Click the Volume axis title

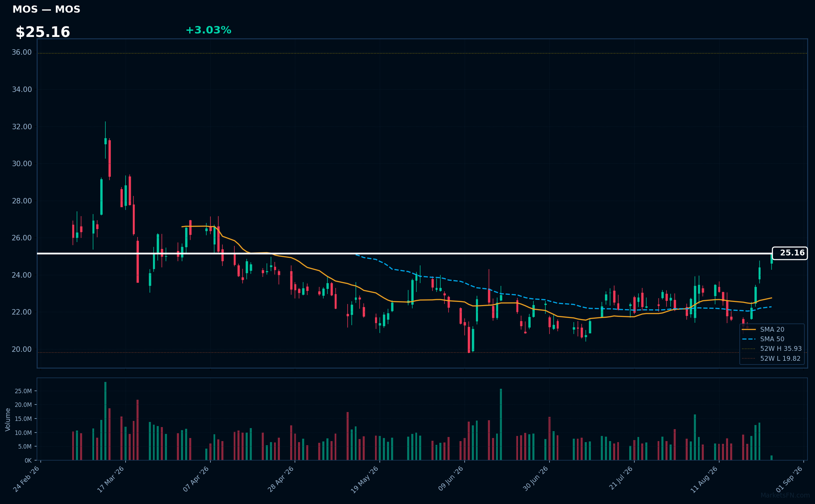pyautogui.click(x=8, y=420)
